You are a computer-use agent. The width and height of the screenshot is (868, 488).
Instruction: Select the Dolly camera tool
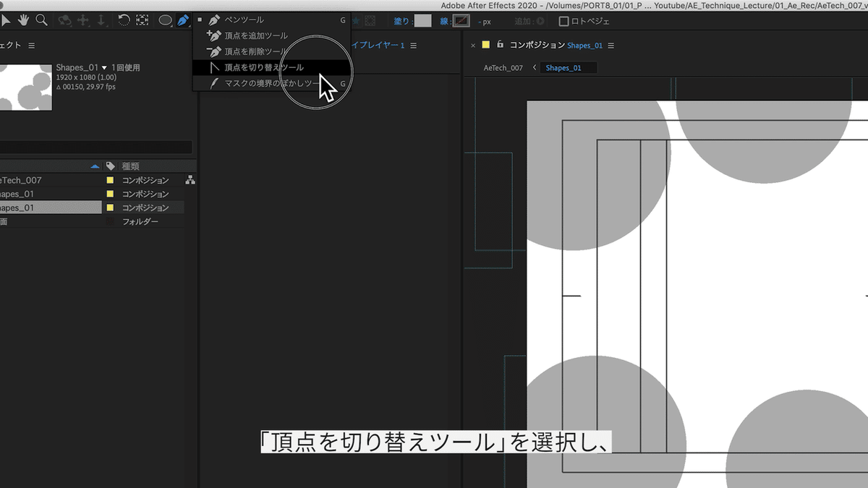click(101, 20)
